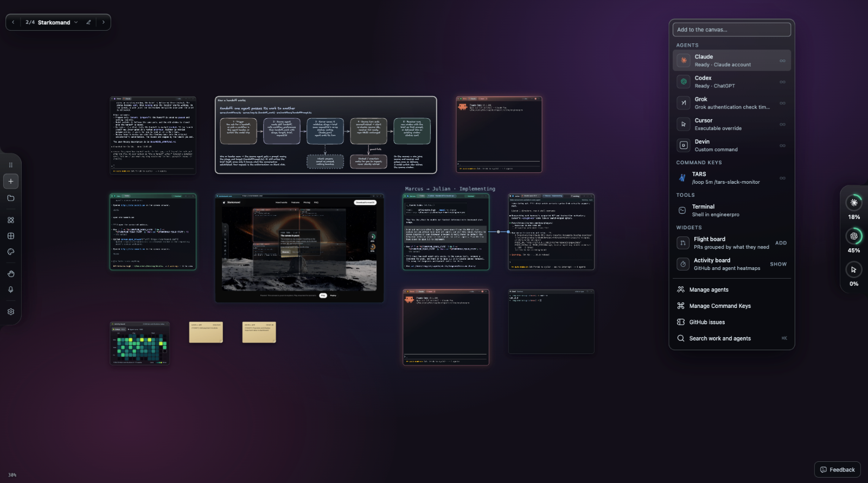Toggle the infinity loop icon on Devin row
The image size is (868, 483).
(782, 145)
